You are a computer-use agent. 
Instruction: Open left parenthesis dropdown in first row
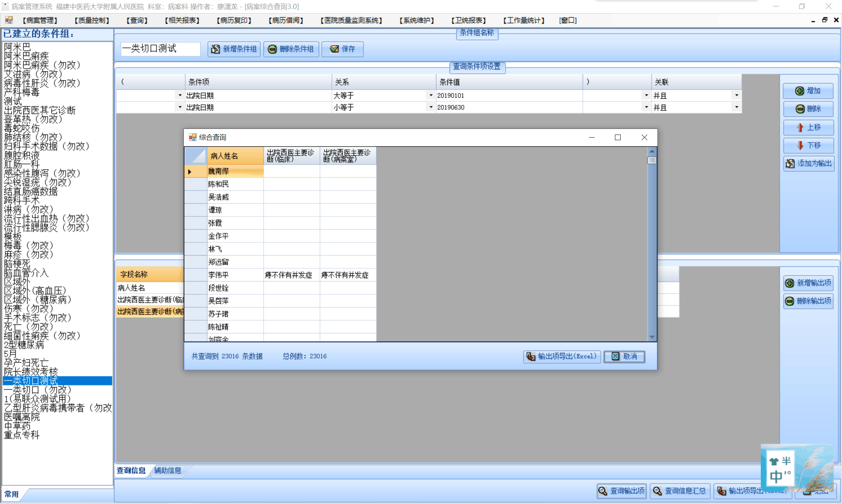[180, 95]
